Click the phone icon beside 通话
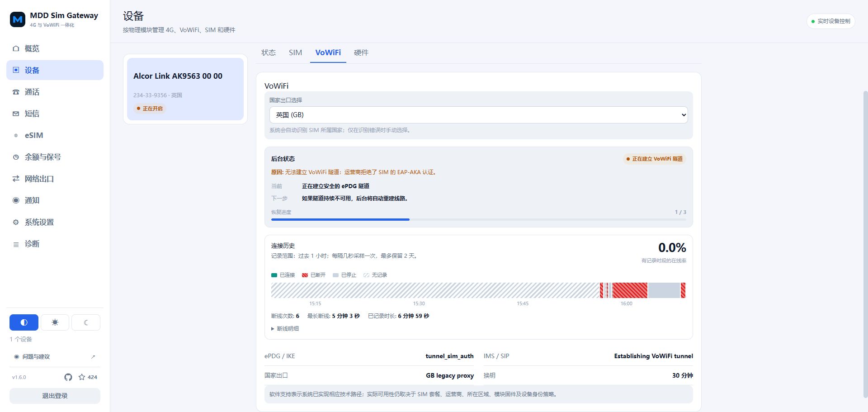The height and width of the screenshot is (412, 868). point(16,92)
